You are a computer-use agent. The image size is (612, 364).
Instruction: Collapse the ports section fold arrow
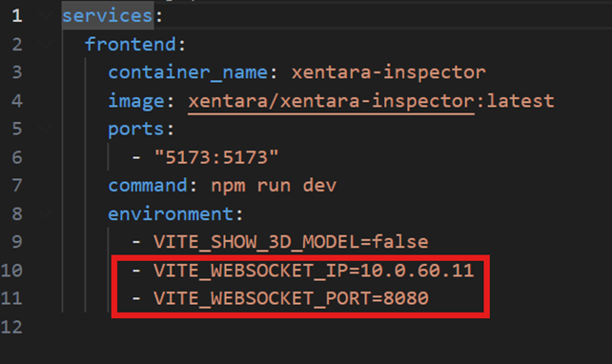pyautogui.click(x=46, y=130)
